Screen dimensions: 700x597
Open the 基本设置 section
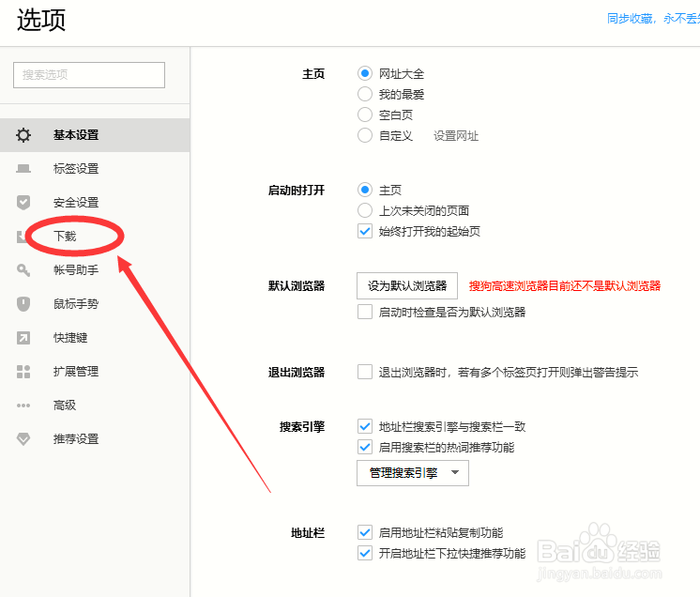[x=95, y=135]
